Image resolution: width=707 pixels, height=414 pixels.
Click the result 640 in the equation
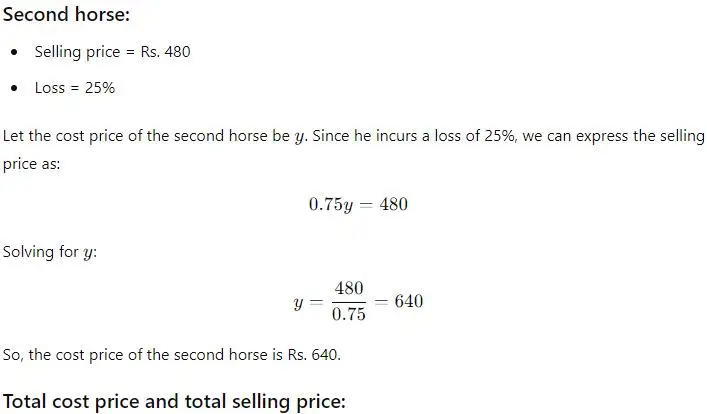(x=409, y=301)
